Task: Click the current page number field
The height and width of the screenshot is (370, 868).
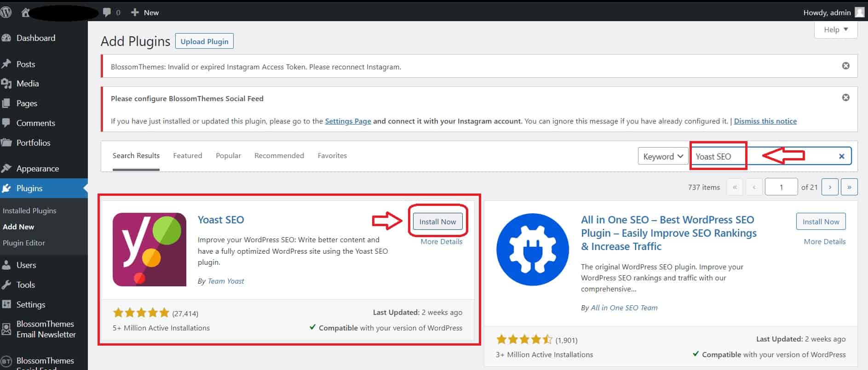Action: point(781,187)
